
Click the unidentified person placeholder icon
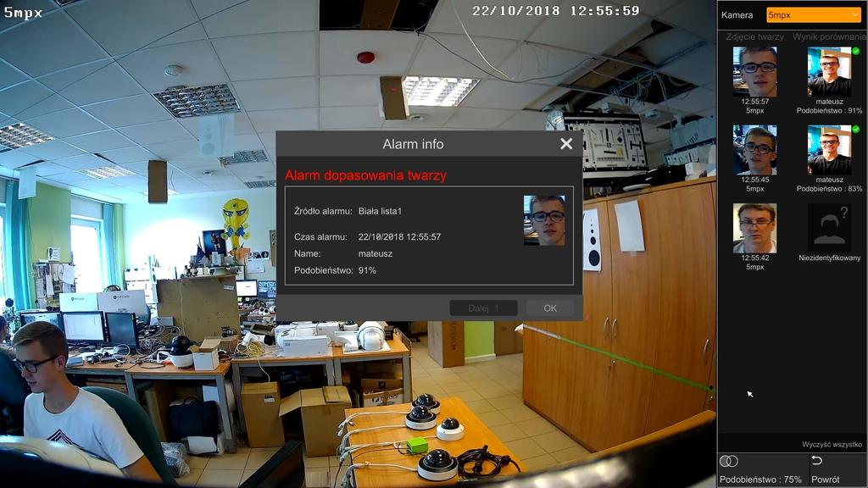click(829, 228)
